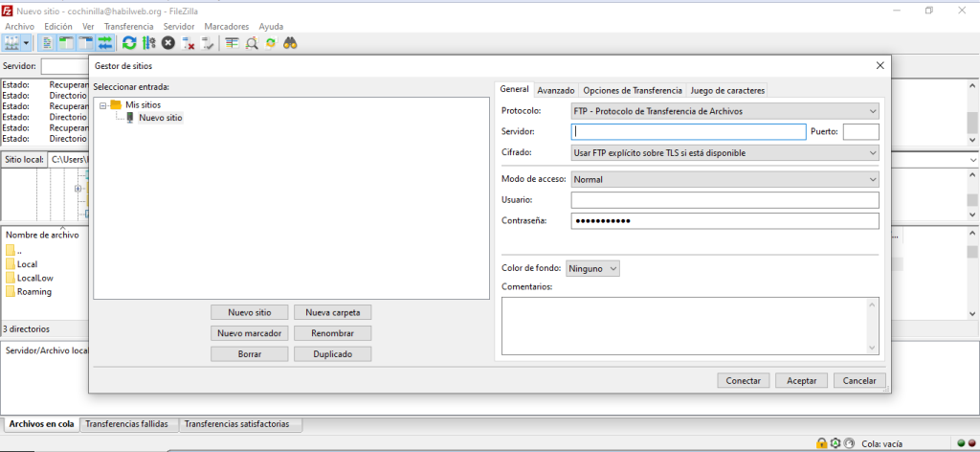The width and height of the screenshot is (980, 452).
Task: Select the Archivos en cola tab
Action: (41, 424)
